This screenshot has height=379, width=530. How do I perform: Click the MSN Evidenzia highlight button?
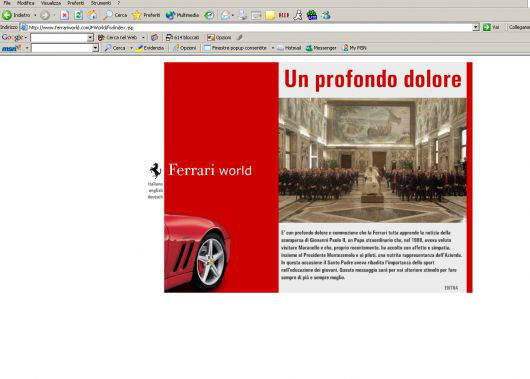[x=150, y=48]
